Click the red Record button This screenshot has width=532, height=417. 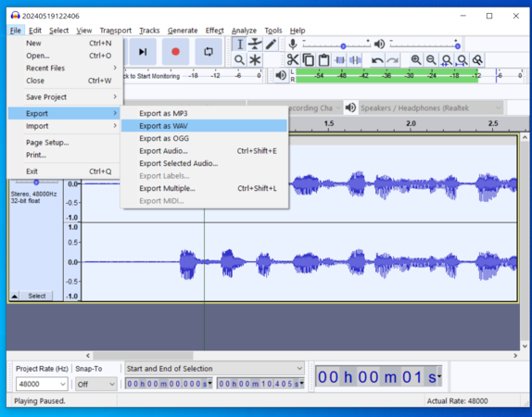pos(175,52)
